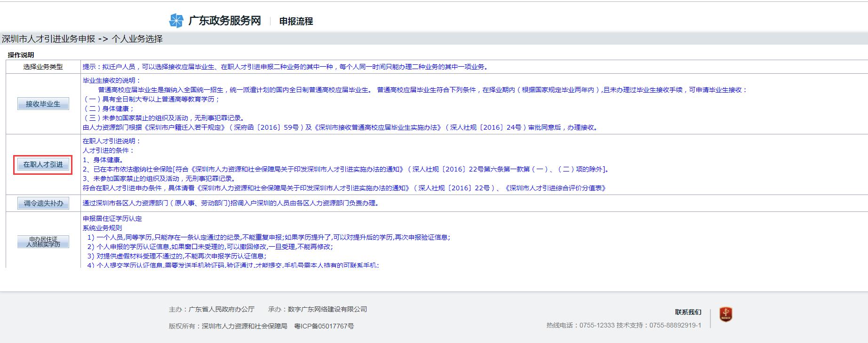Viewport: 868px width, 343px height.
Task: Click the 系统业务规则 line
Action: pos(102,228)
